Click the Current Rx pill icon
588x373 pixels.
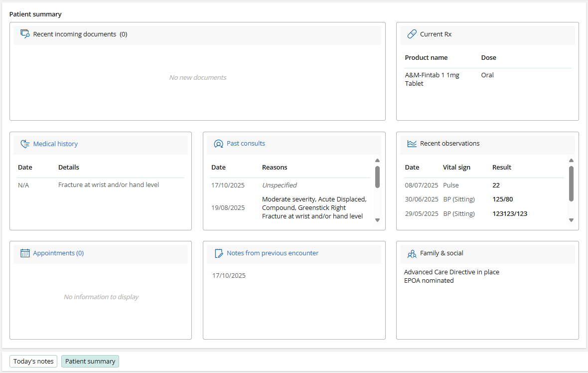[x=412, y=34]
